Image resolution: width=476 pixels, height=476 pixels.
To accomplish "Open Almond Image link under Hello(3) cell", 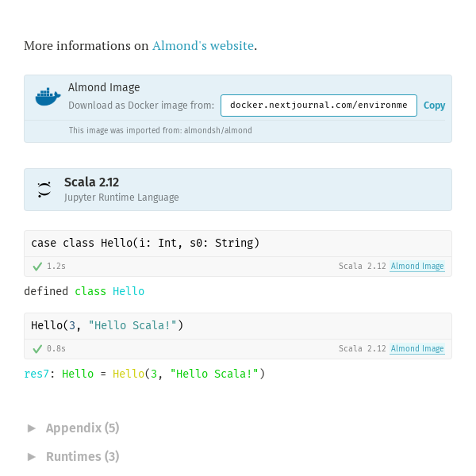I will (417, 348).
